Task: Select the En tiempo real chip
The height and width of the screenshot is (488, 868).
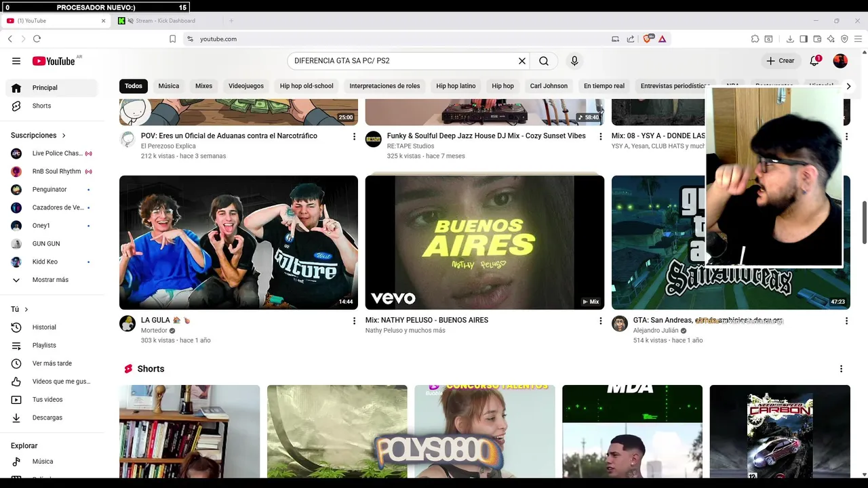Action: [604, 86]
